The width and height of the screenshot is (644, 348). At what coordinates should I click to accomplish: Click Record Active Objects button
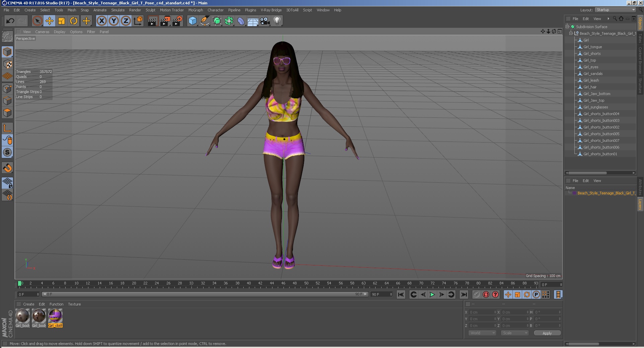tap(477, 294)
